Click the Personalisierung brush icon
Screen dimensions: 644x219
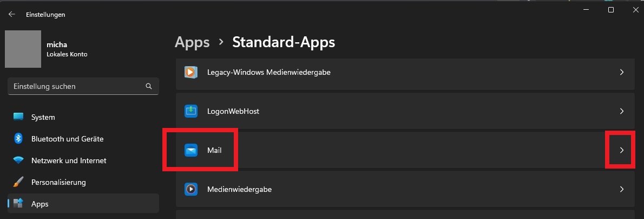coord(18,182)
